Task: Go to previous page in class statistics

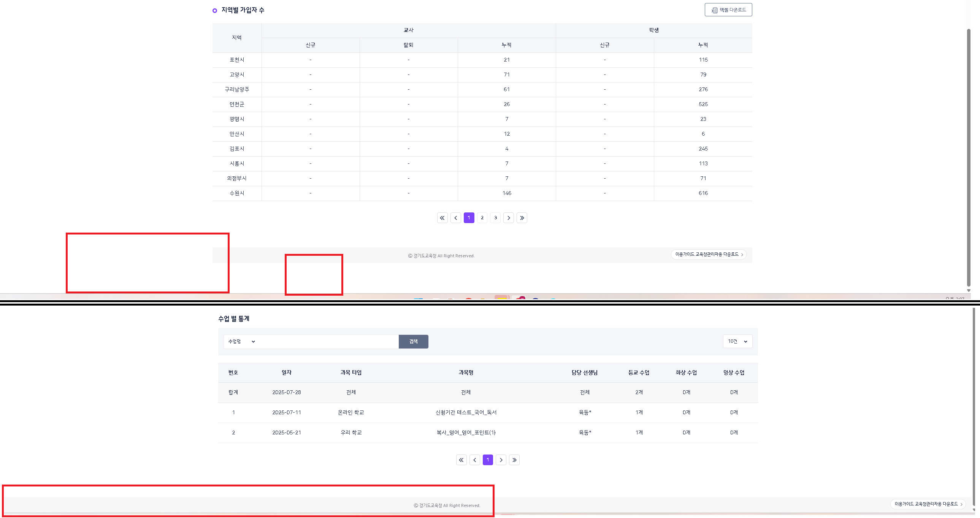Action: (x=474, y=460)
